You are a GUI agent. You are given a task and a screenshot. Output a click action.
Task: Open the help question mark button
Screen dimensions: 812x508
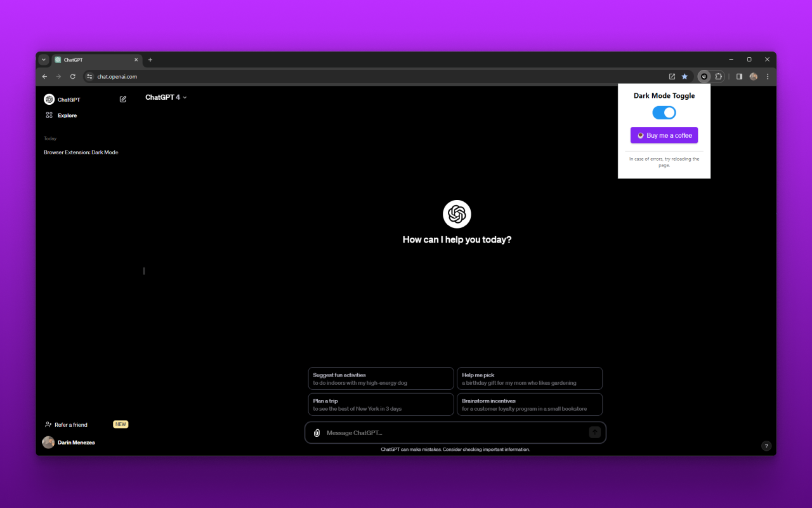pyautogui.click(x=766, y=446)
